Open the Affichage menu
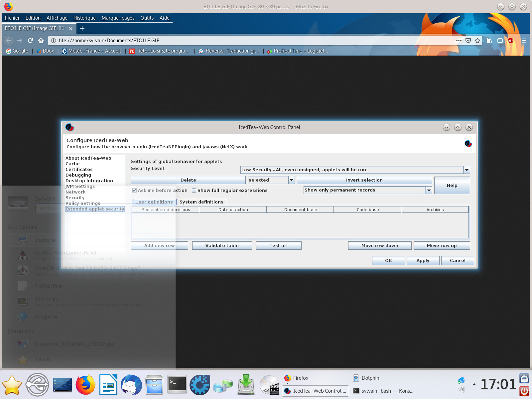 pos(57,18)
